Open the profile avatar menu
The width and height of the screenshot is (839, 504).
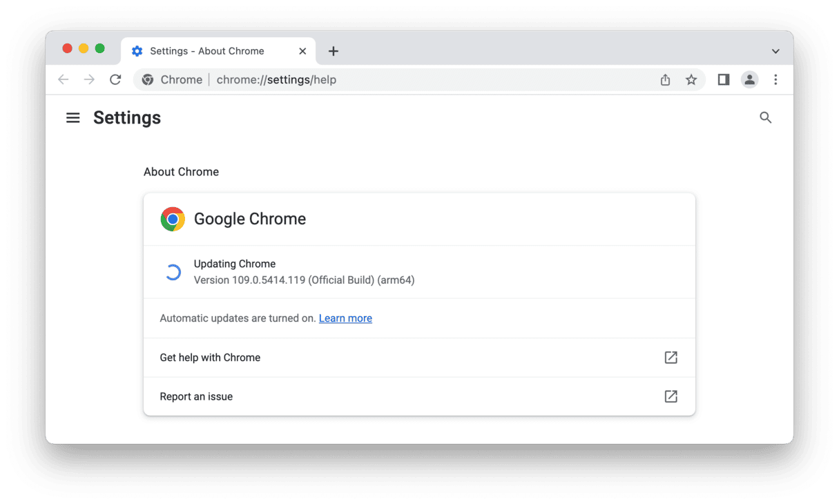tap(749, 80)
